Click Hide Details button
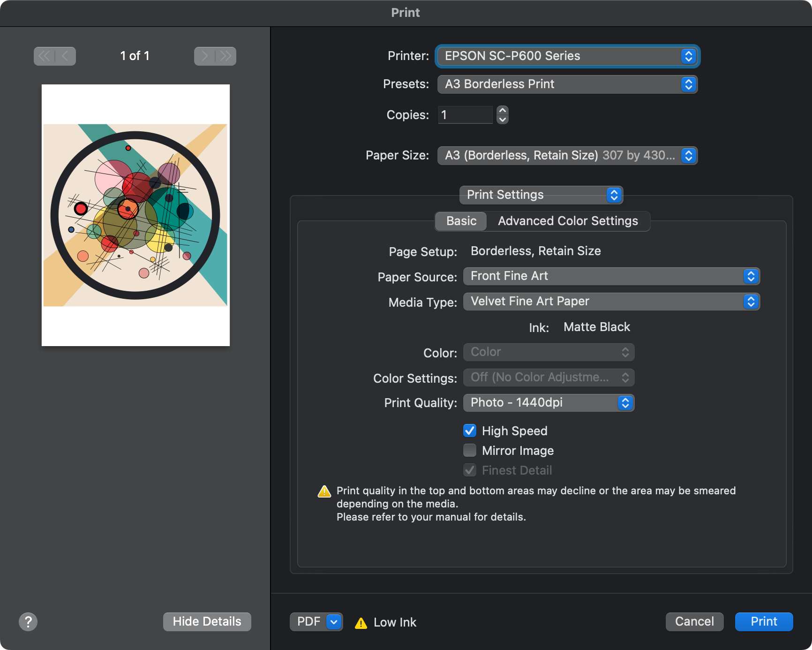Image resolution: width=812 pixels, height=650 pixels. tap(207, 622)
